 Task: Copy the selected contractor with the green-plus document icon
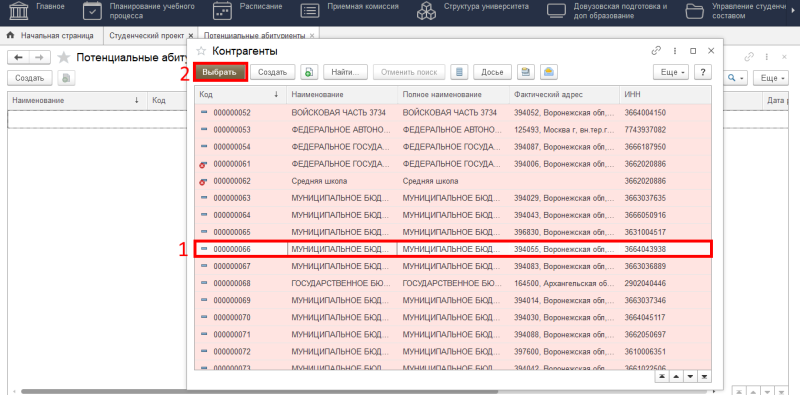[x=309, y=72]
